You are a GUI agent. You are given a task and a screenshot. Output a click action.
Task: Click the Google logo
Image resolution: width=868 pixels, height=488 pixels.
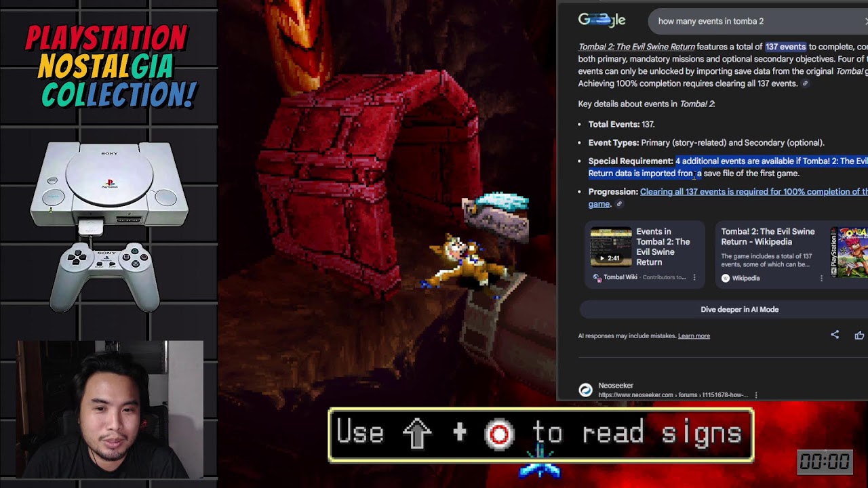pos(601,20)
